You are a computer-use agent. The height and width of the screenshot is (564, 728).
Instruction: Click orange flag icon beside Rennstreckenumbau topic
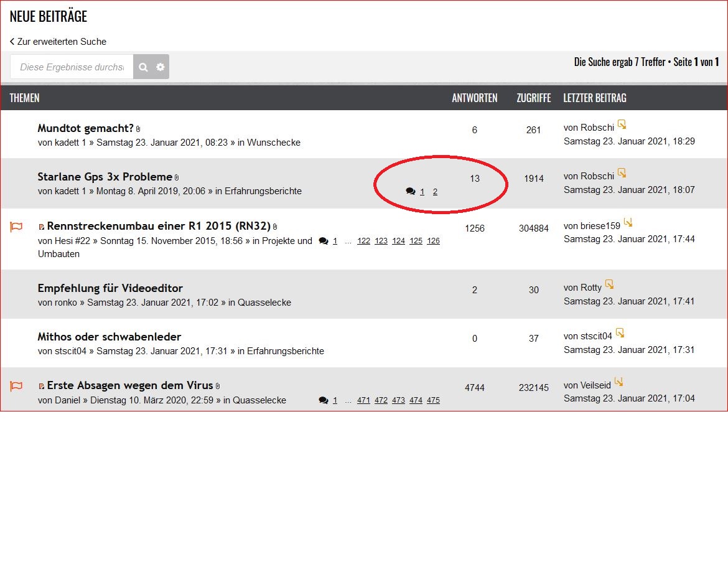pyautogui.click(x=16, y=227)
